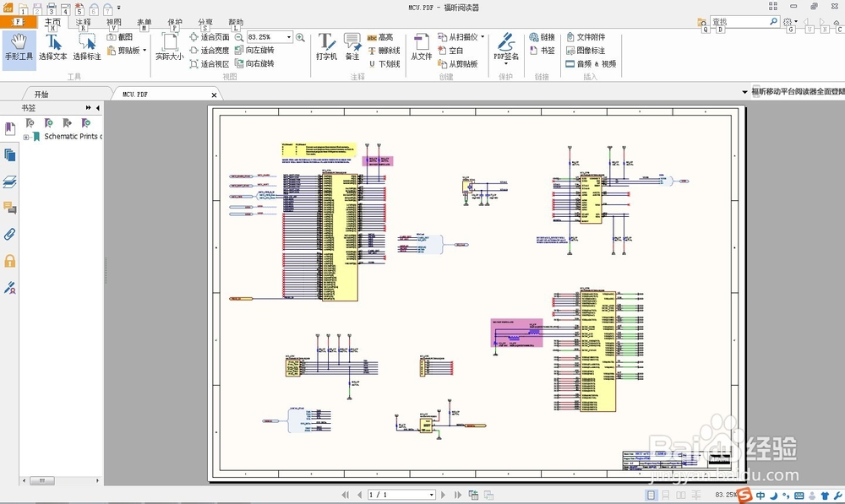Create a blank PDF (空白)
Viewport: 845px width, 504px height.
(x=450, y=51)
